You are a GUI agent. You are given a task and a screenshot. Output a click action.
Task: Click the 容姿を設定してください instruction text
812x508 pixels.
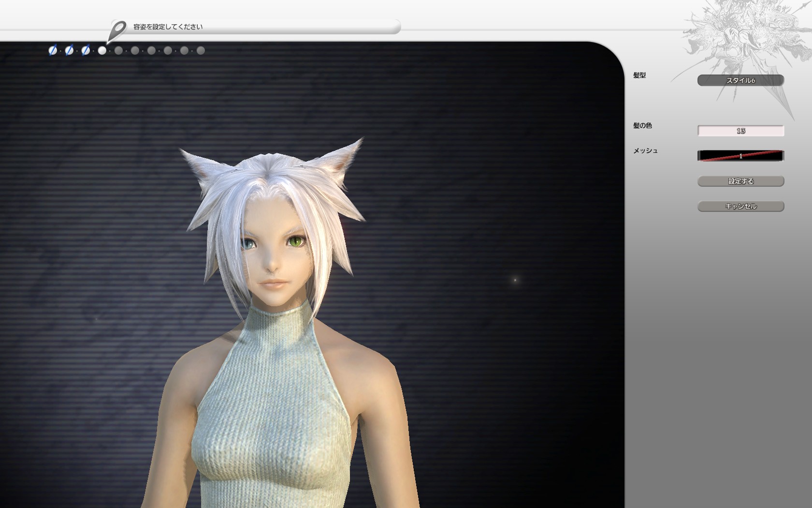168,27
